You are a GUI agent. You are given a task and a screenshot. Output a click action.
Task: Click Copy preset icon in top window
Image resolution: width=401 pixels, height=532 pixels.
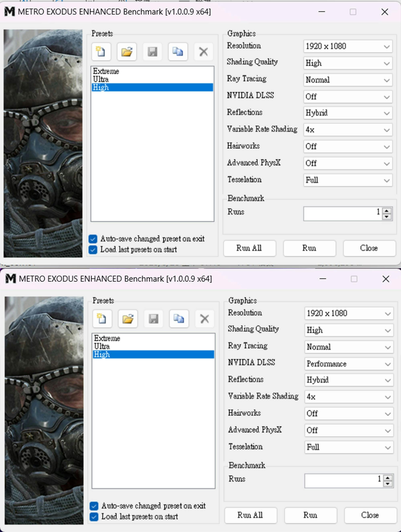click(178, 51)
